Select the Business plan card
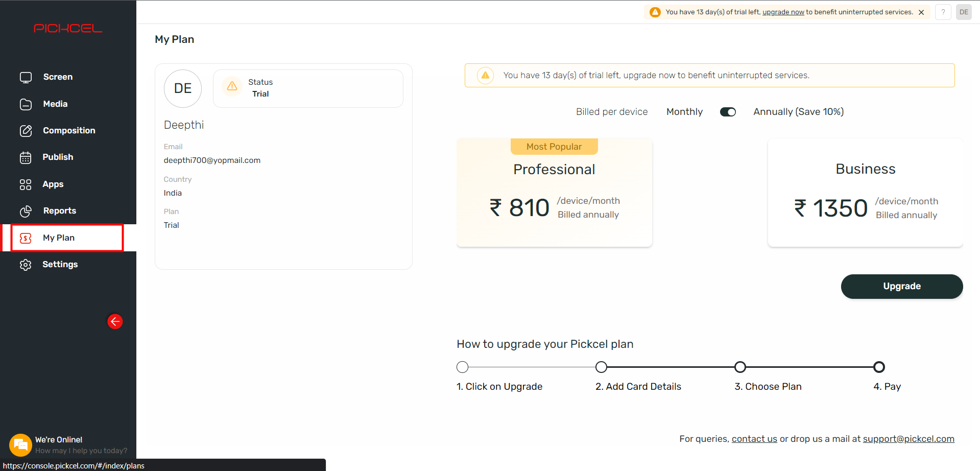Image resolution: width=980 pixels, height=471 pixels. (x=865, y=193)
